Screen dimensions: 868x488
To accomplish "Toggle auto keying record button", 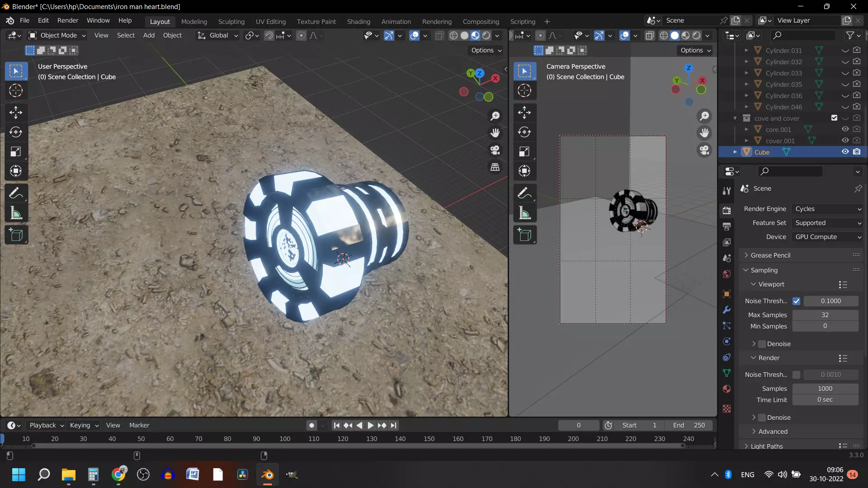I will pyautogui.click(x=311, y=425).
